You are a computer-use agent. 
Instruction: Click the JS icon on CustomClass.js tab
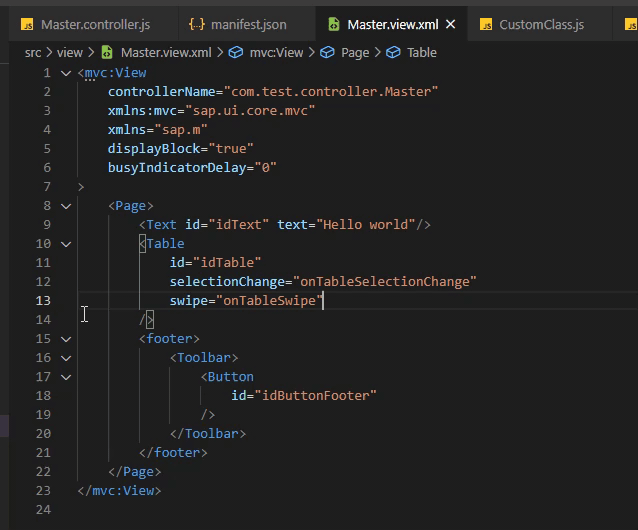[x=486, y=25]
